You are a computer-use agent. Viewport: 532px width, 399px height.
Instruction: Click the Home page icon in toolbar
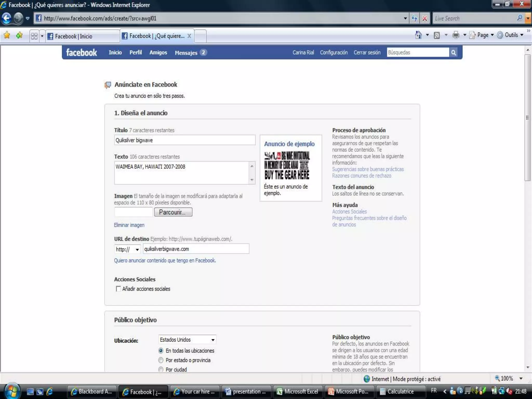[418, 35]
